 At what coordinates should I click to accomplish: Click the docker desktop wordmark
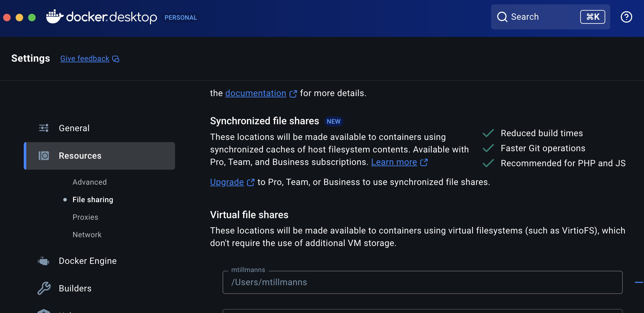click(112, 17)
